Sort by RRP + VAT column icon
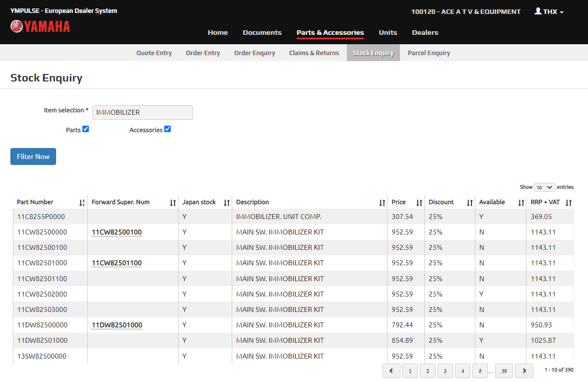Image resolution: width=588 pixels, height=382 pixels. (569, 203)
